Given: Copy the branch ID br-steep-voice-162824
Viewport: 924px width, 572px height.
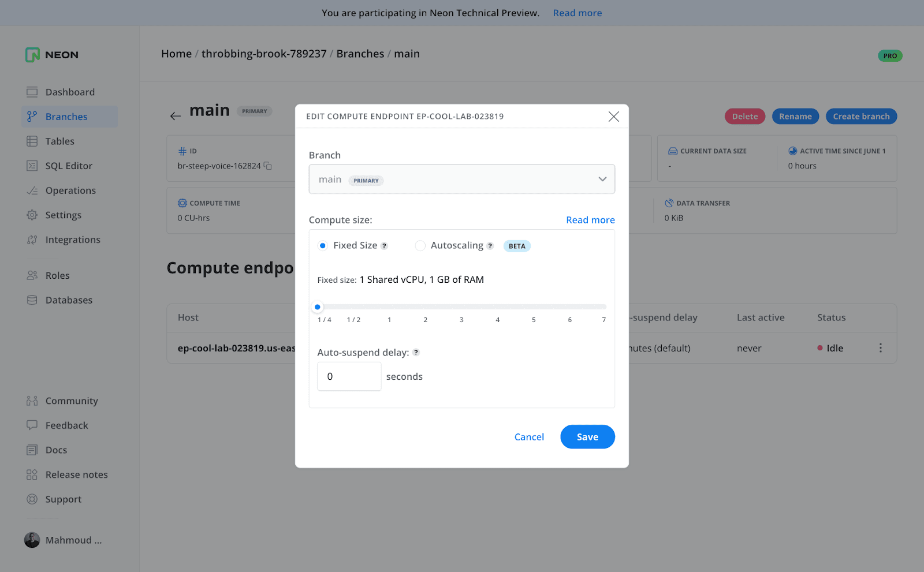Looking at the screenshot, I should pos(268,166).
